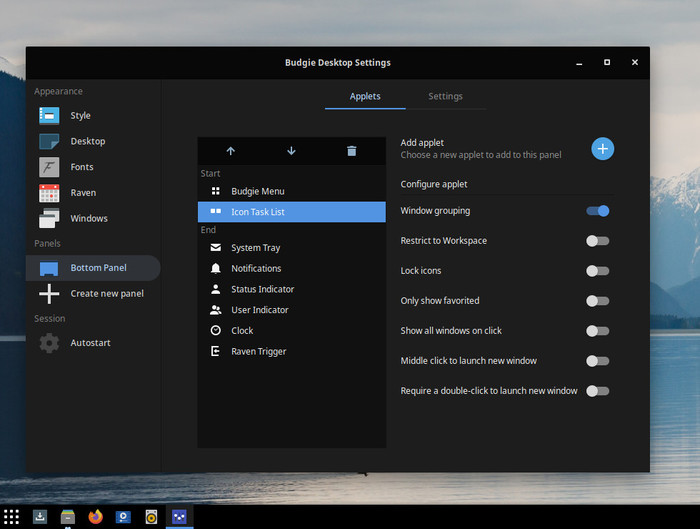This screenshot has width=700, height=529.
Task: Click the move applet up arrow
Action: pyautogui.click(x=231, y=151)
